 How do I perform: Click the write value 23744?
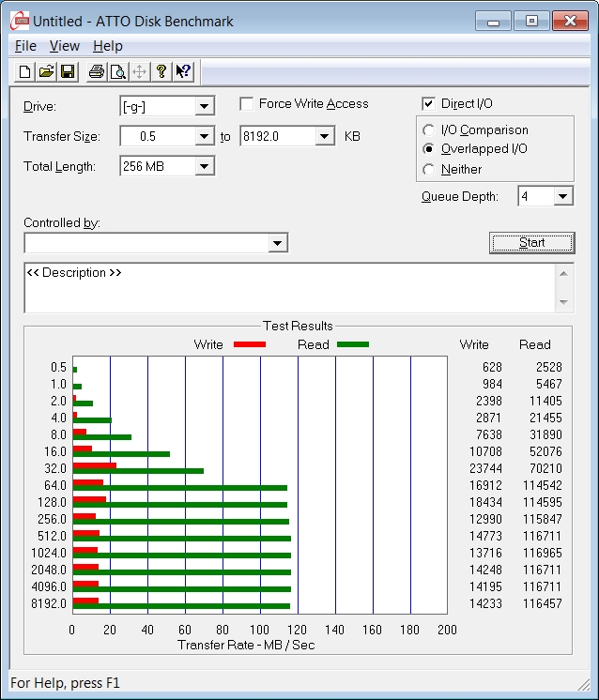485,468
